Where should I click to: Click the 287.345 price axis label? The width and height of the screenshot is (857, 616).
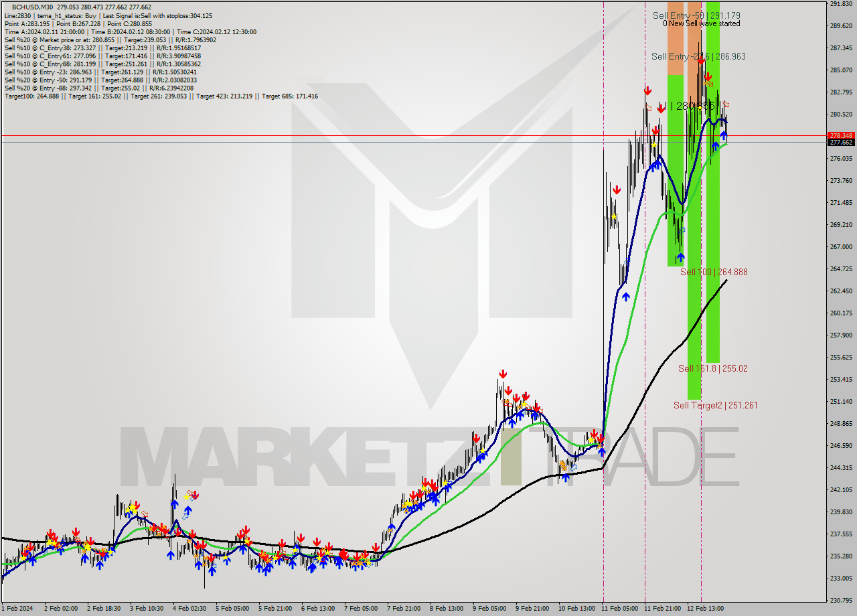click(x=841, y=48)
